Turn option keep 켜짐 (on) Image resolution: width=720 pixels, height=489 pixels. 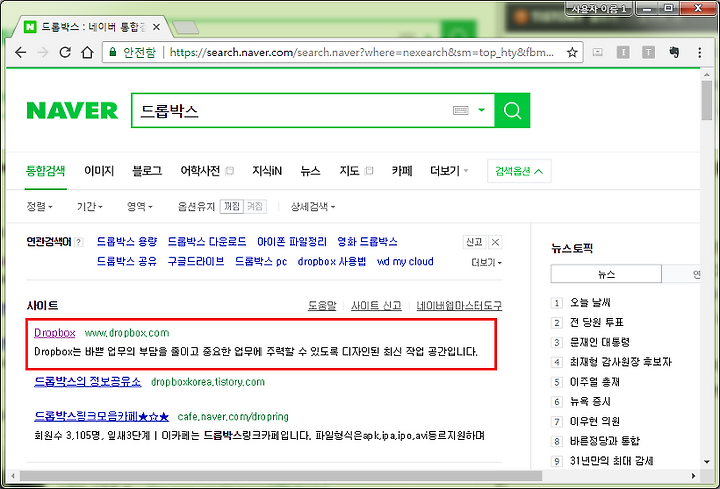tap(255, 207)
